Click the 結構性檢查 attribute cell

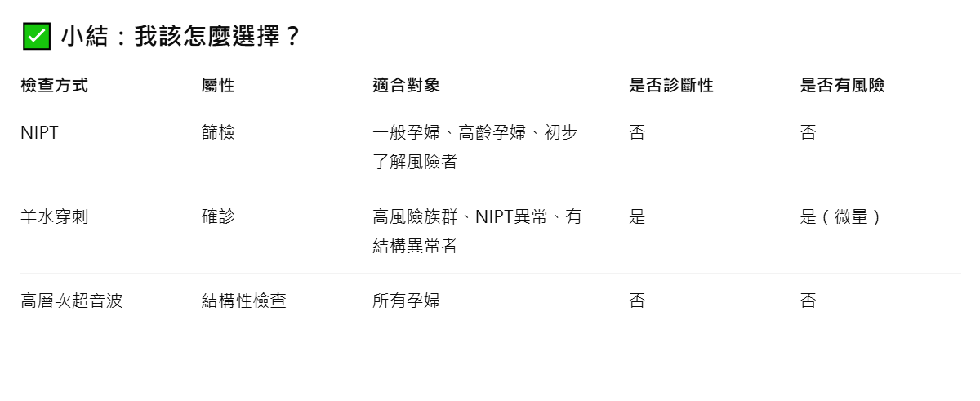click(x=244, y=301)
